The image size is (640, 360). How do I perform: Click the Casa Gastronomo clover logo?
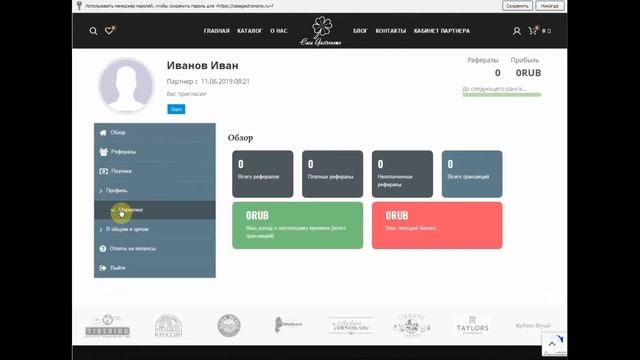click(321, 31)
